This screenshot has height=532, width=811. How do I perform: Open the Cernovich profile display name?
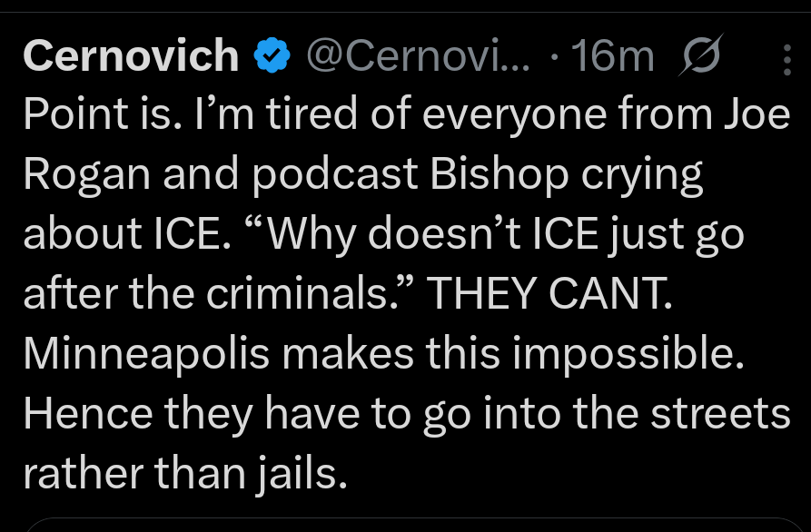[130, 58]
